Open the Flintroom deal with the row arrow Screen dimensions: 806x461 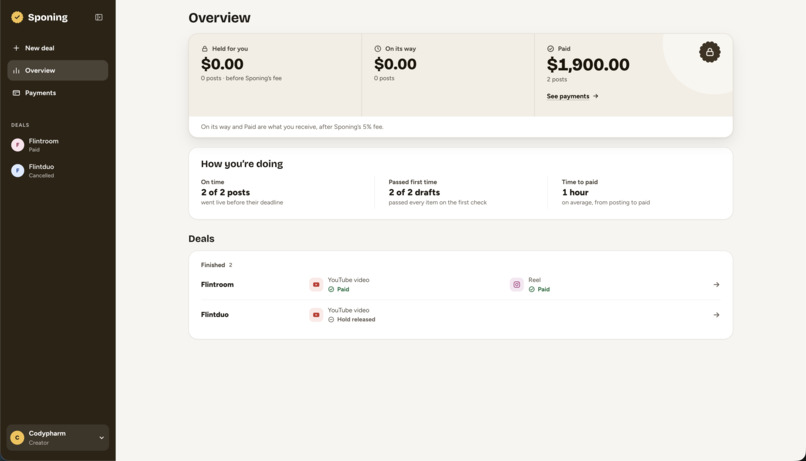pyautogui.click(x=716, y=285)
